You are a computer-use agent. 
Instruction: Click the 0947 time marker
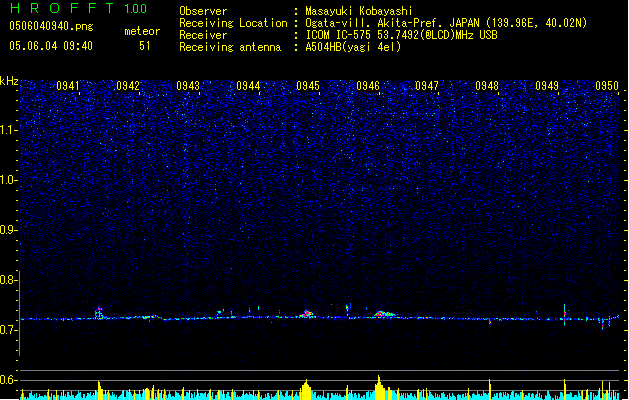(x=427, y=86)
